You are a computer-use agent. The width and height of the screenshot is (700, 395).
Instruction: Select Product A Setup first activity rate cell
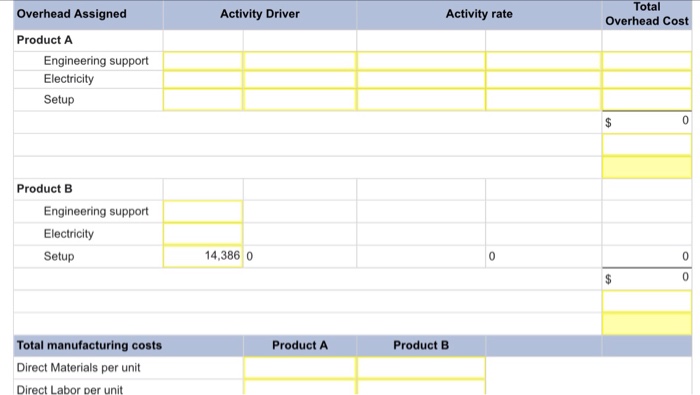[x=421, y=100]
